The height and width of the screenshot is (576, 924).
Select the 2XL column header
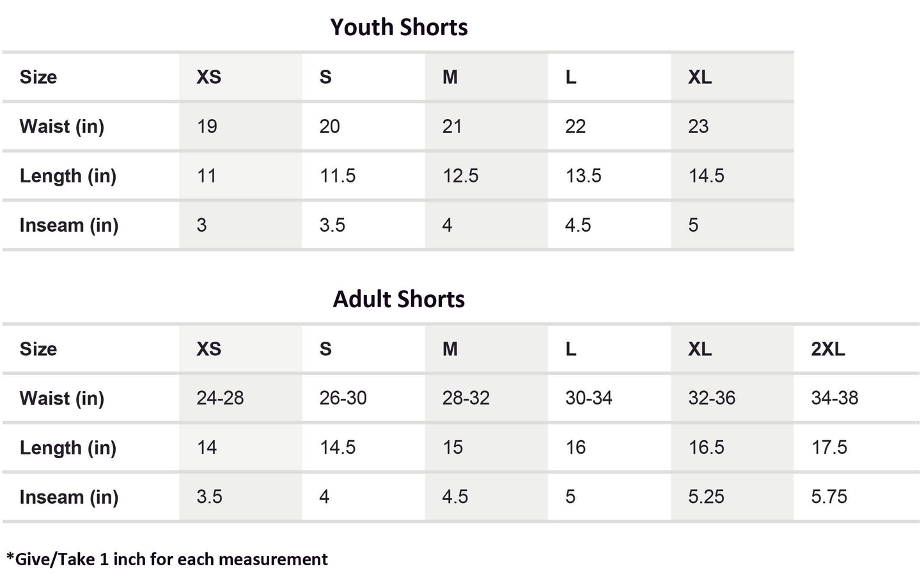827,349
